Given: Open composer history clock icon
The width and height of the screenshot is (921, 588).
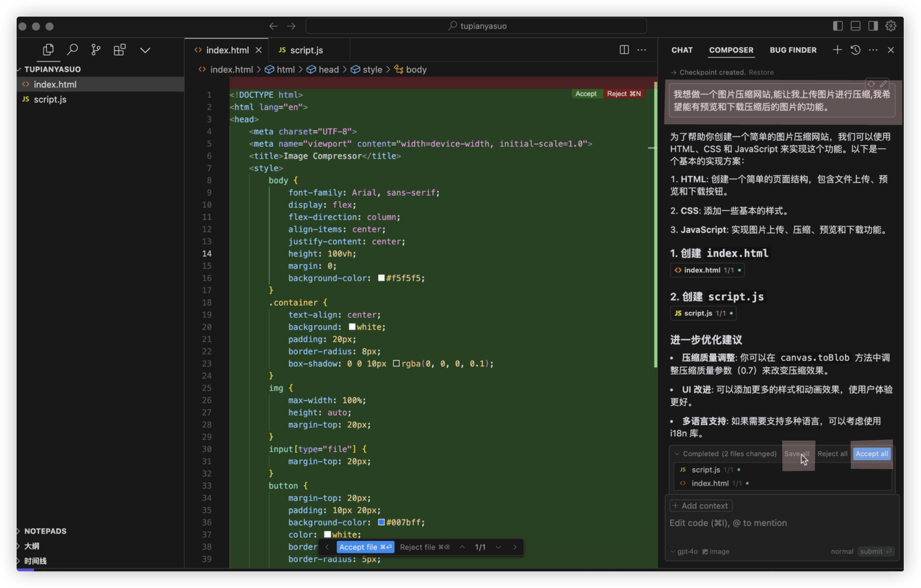Looking at the screenshot, I should (x=855, y=50).
